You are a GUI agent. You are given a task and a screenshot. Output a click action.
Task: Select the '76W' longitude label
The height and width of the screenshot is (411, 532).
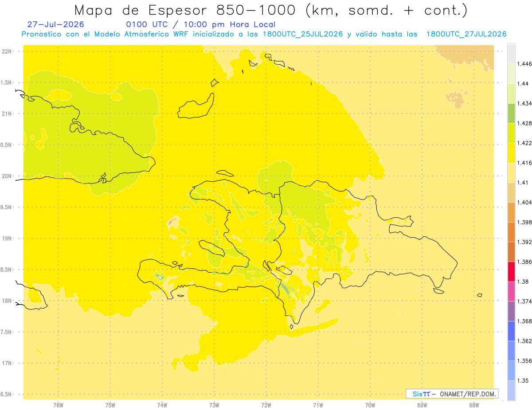[58, 405]
